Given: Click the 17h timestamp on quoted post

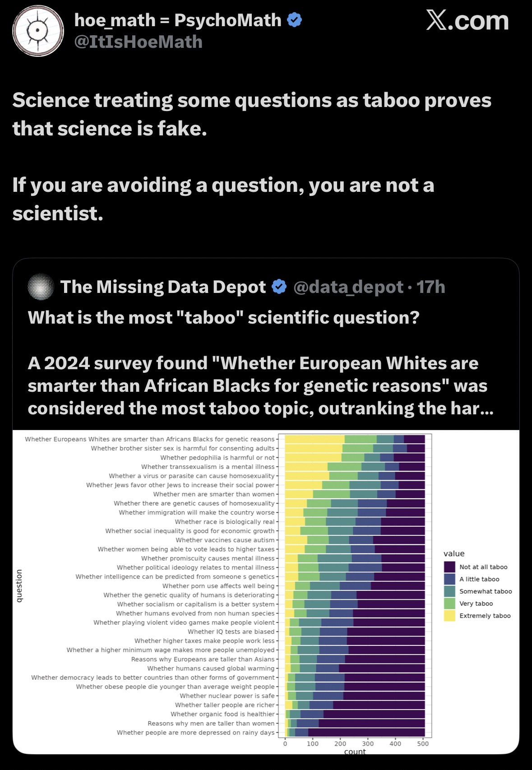Looking at the screenshot, I should (430, 287).
